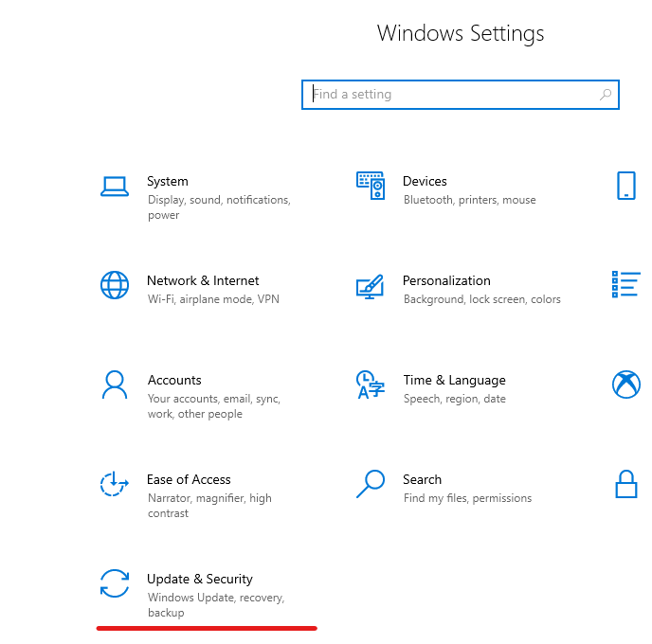Click 'Your accounts, email, sync' description
The width and height of the screenshot is (652, 644).
[214, 406]
